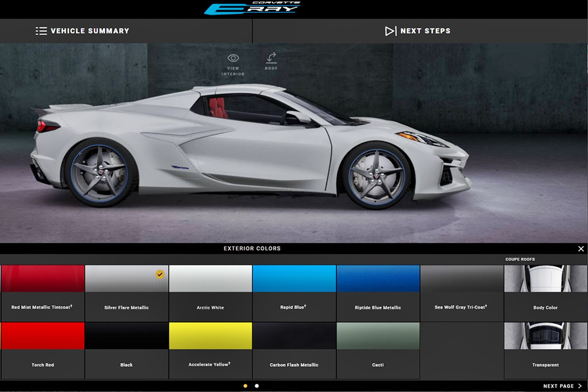
Task: Click the Body Color label text
Action: (545, 308)
